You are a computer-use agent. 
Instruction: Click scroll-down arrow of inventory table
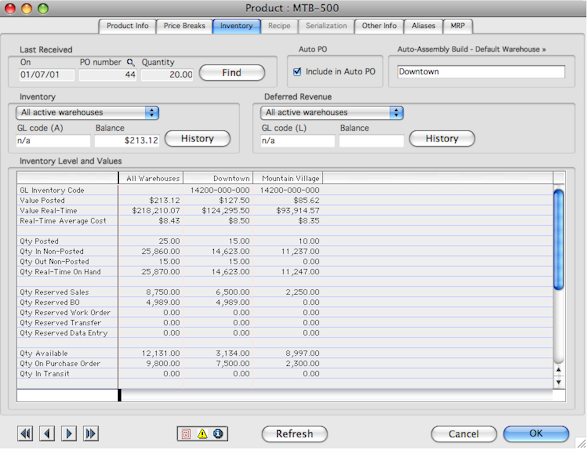point(559,382)
